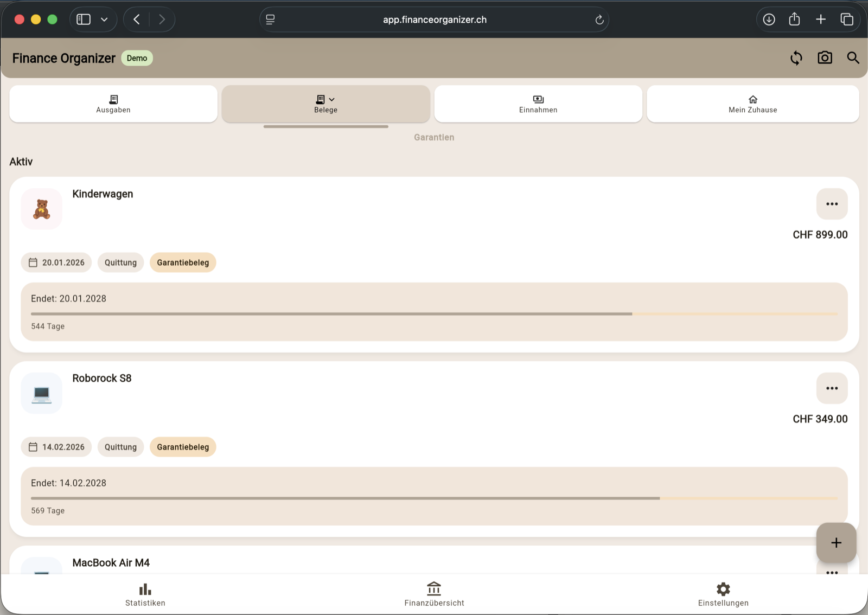Click the 569 Tage label
The height and width of the screenshot is (615, 868).
[48, 511]
